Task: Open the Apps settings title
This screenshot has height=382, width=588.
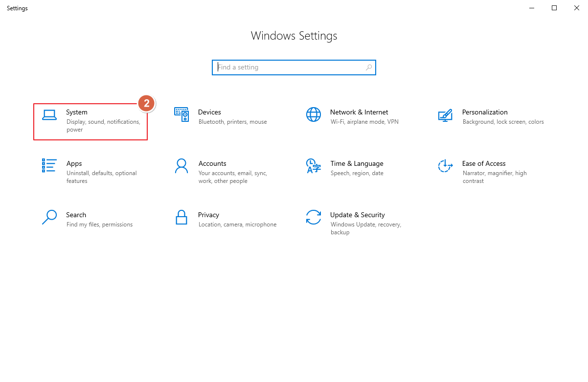Action: 74,163
